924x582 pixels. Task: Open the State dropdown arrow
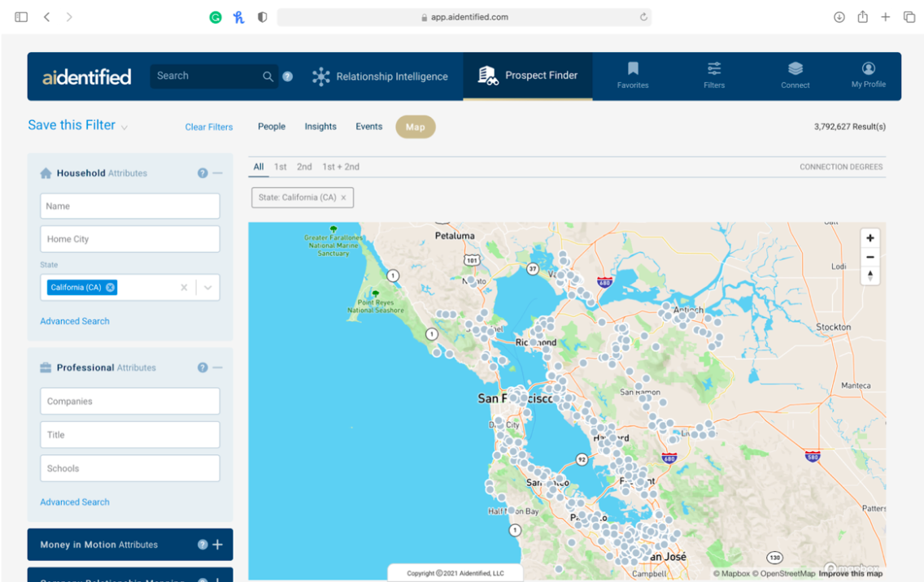coord(208,288)
